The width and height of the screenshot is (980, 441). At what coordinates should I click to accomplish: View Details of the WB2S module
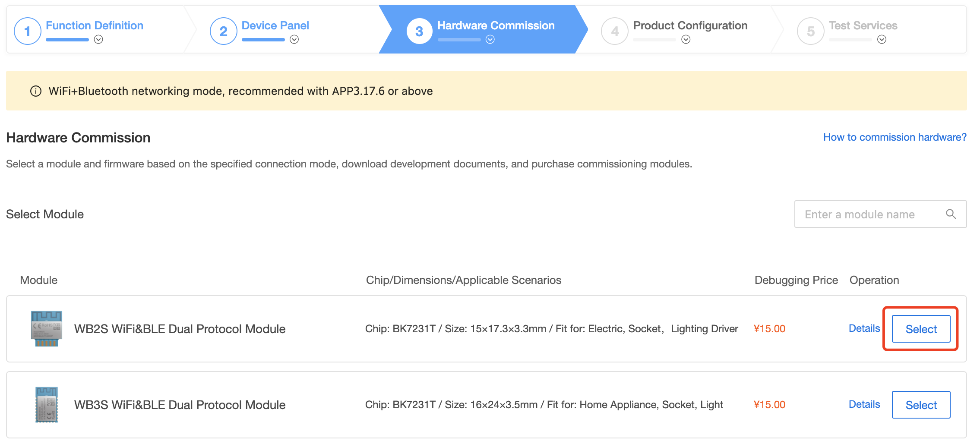point(864,328)
